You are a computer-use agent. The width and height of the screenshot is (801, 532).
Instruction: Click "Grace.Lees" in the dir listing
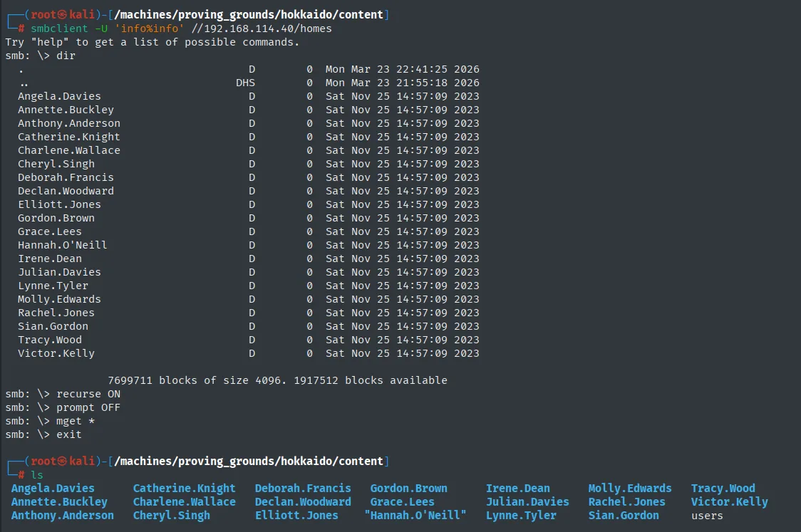pos(50,231)
